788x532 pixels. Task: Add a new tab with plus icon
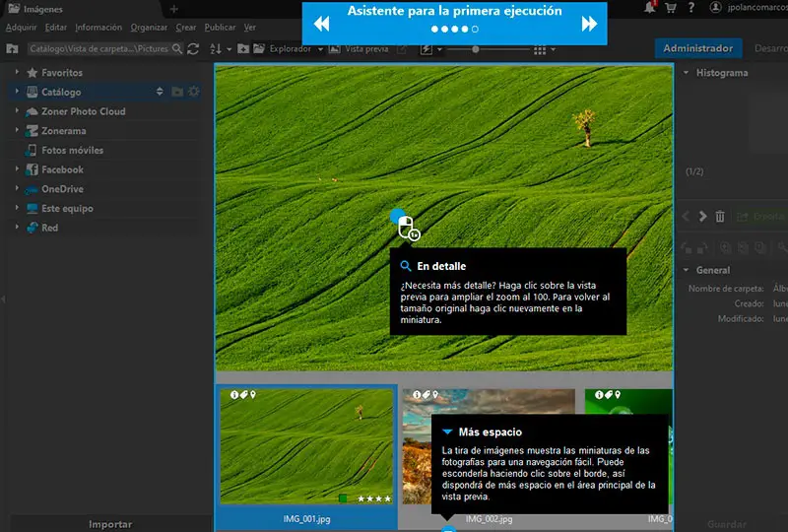pyautogui.click(x=174, y=9)
